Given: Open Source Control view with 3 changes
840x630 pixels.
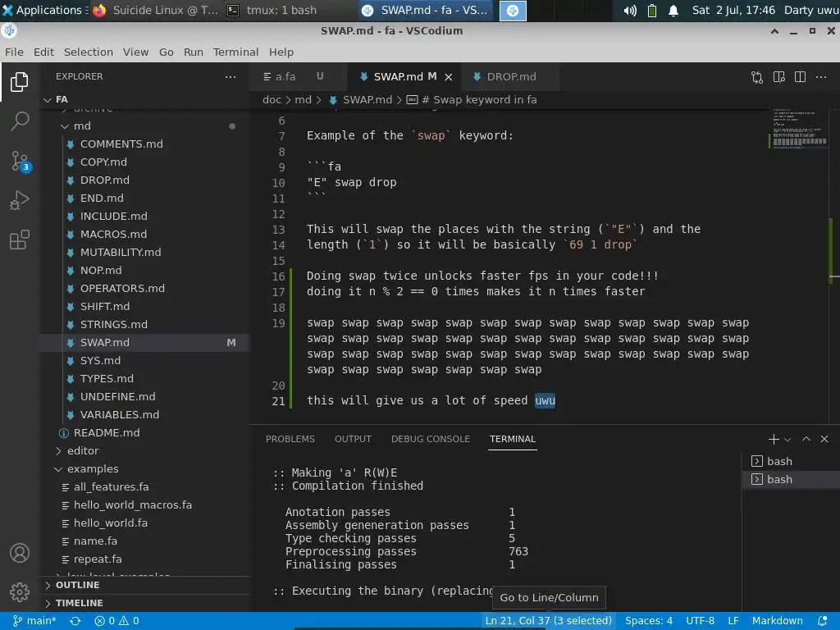Looking at the screenshot, I should [x=20, y=162].
